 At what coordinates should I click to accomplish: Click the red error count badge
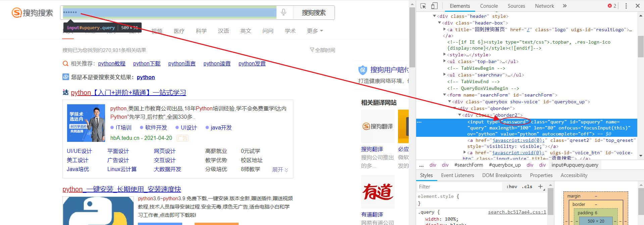pos(612,6)
